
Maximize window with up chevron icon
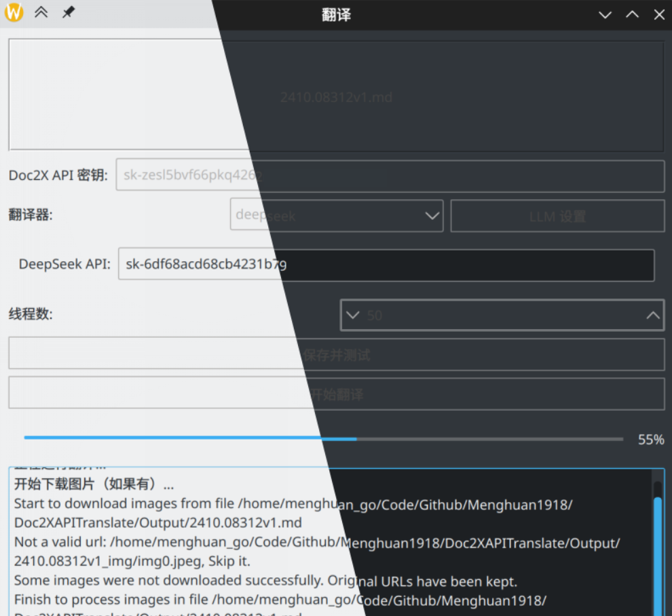[x=632, y=14]
